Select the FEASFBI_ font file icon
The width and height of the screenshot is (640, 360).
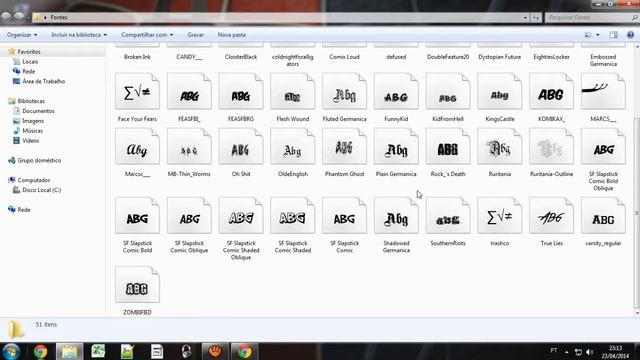[189, 91]
